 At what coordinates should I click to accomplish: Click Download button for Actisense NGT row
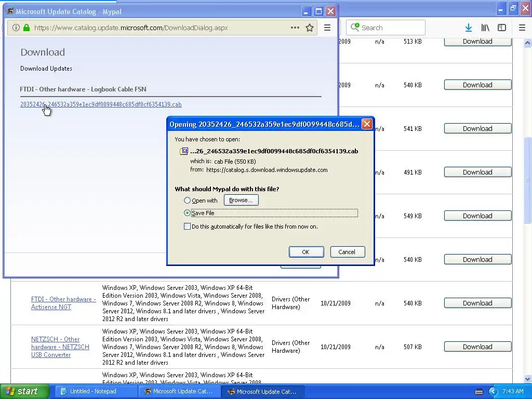point(478,303)
